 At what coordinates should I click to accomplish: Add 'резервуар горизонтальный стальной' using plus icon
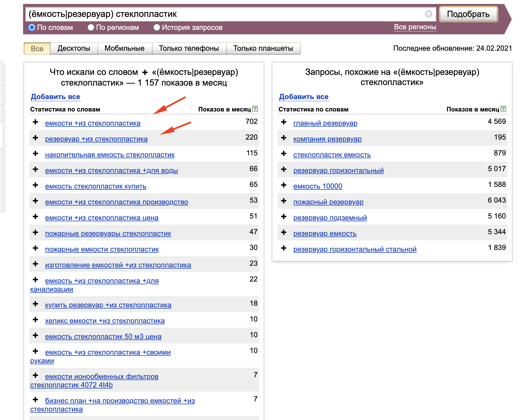pos(284,248)
